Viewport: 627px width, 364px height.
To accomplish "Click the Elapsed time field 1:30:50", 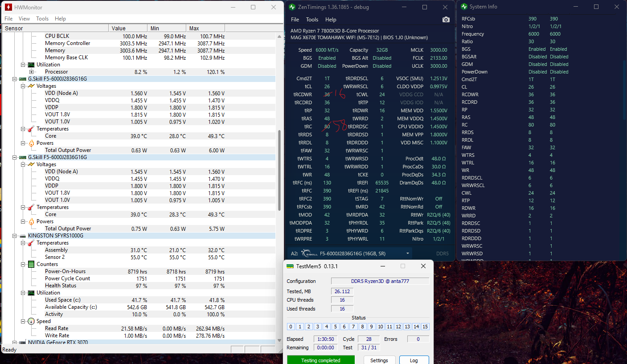I will point(325,339).
